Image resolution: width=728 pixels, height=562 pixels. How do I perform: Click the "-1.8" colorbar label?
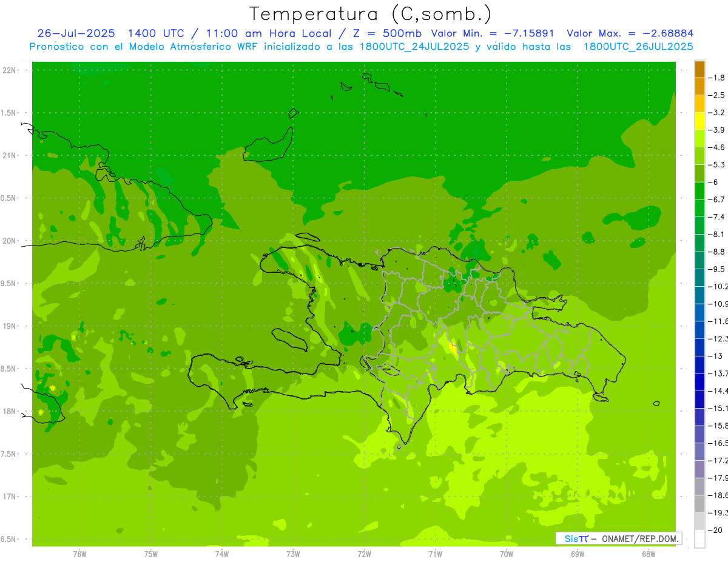(716, 78)
